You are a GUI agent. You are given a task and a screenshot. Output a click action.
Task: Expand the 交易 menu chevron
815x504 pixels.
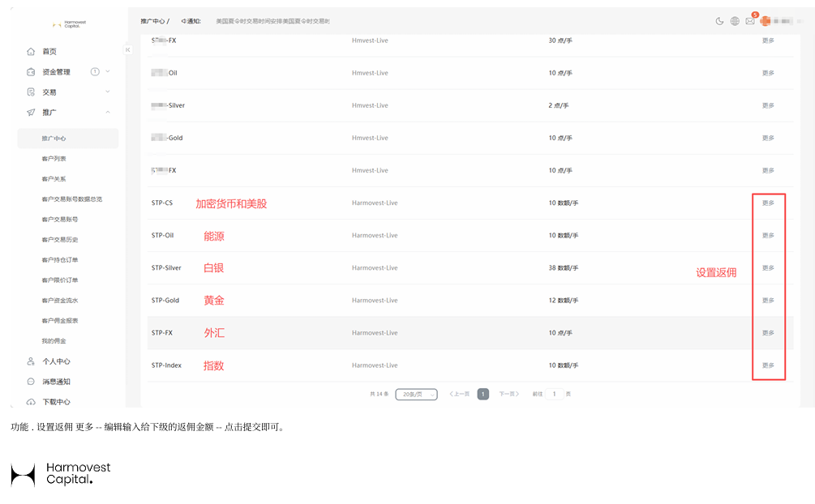(108, 92)
